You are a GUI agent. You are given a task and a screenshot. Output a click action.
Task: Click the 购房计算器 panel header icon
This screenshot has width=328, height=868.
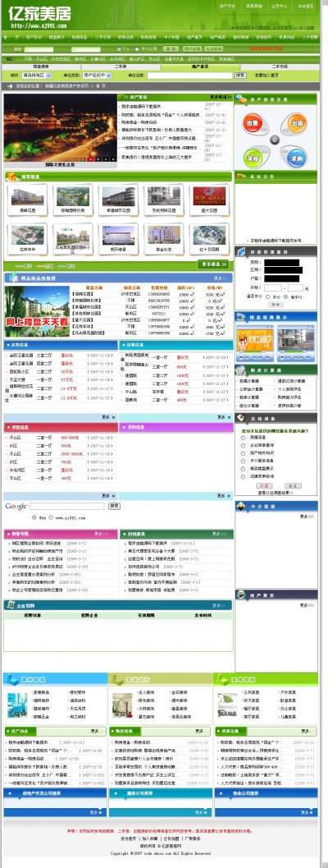pyautogui.click(x=240, y=370)
